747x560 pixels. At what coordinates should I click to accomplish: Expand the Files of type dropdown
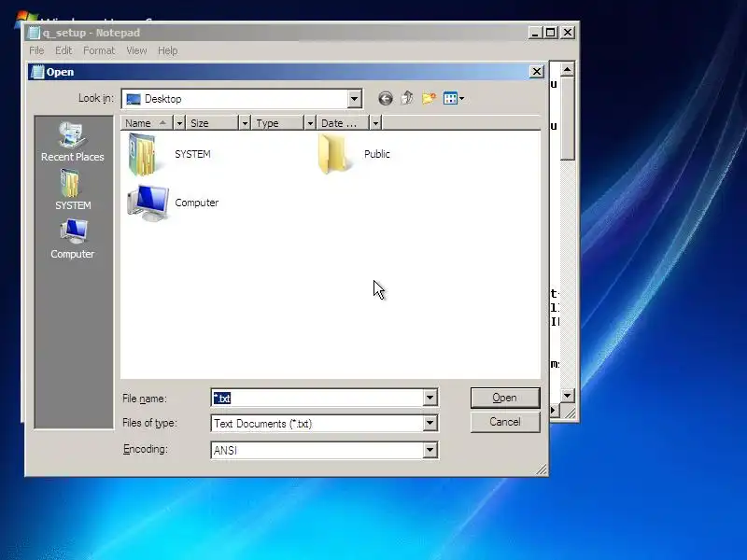click(430, 423)
